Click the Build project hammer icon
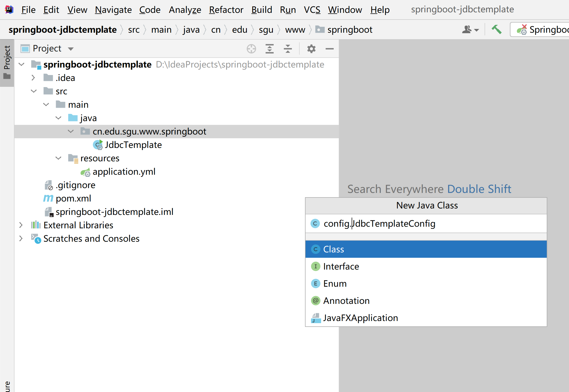Screen dimensions: 569x392 [x=496, y=29]
